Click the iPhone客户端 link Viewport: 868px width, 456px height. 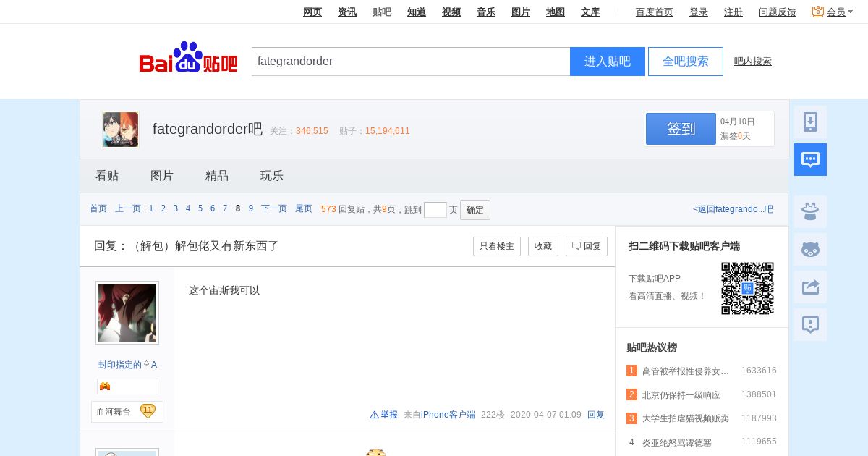coord(448,415)
